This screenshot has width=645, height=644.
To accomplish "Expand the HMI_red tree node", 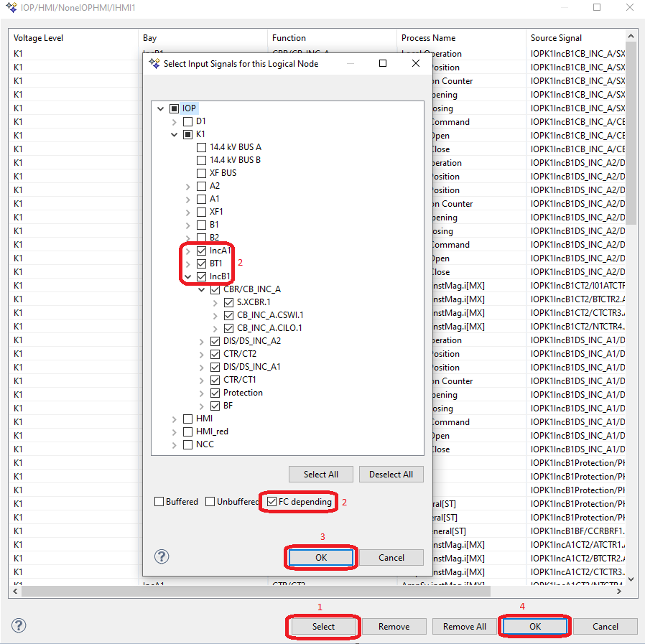I will (175, 431).
